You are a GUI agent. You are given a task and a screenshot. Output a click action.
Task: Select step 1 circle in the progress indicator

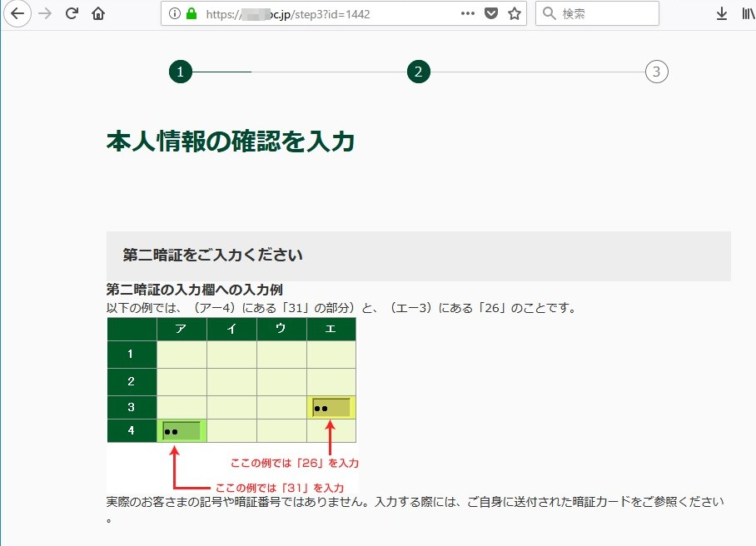coord(181,72)
